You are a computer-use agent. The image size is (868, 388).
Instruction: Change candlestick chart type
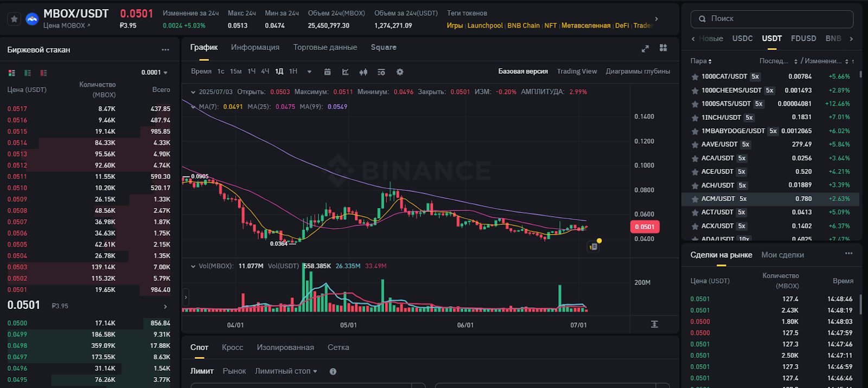[x=363, y=72]
